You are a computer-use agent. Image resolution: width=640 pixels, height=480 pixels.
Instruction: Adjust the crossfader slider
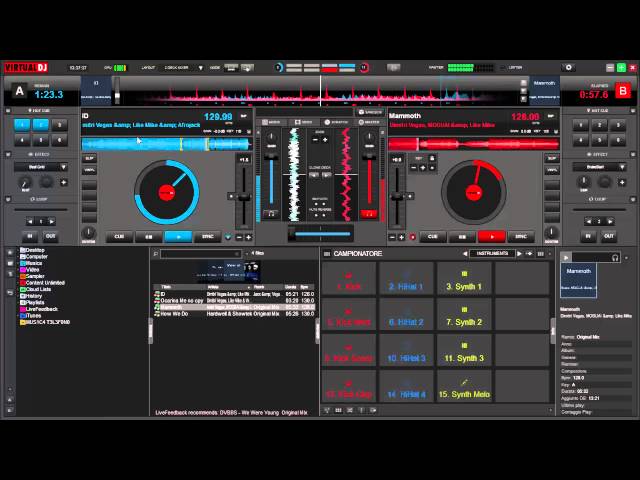tap(321, 234)
